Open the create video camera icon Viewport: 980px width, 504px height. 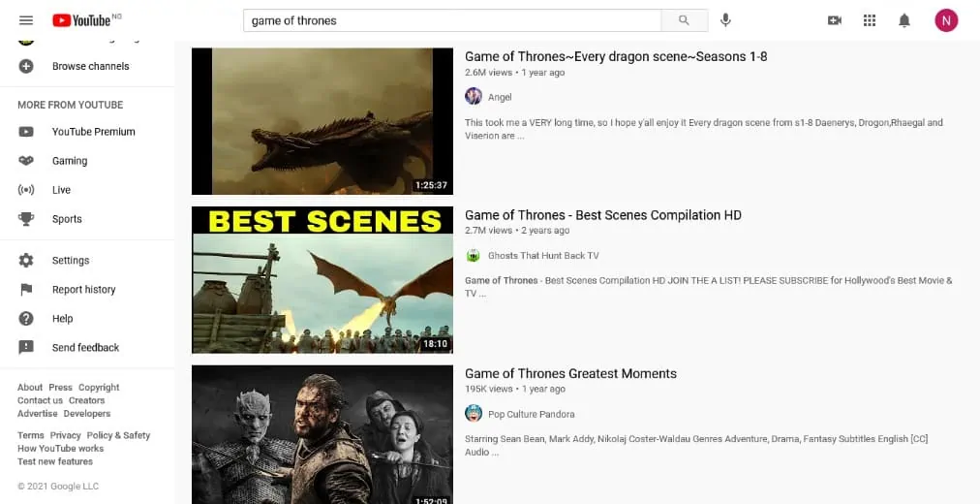pyautogui.click(x=835, y=20)
